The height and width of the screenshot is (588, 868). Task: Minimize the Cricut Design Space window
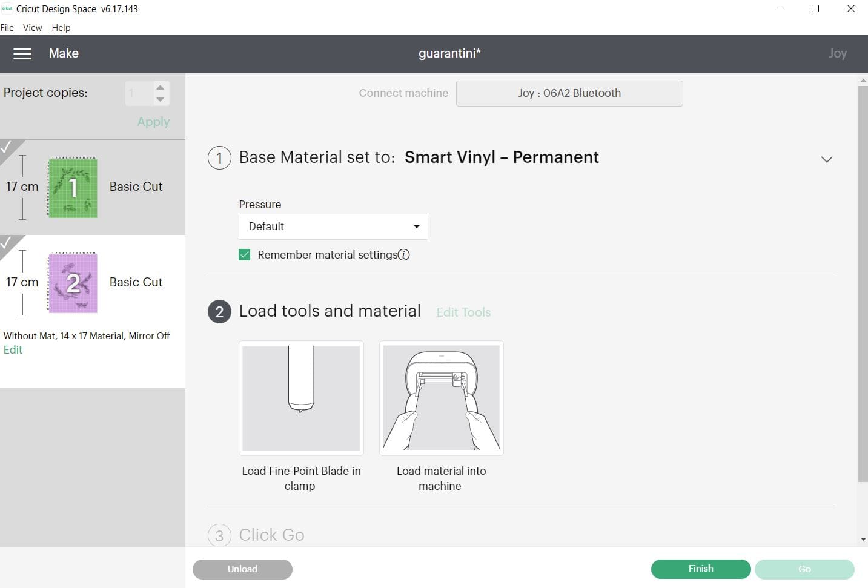780,8
